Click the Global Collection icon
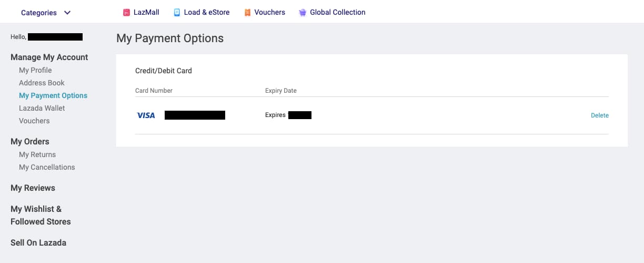Viewport: 644px width, 263px height. [x=303, y=13]
